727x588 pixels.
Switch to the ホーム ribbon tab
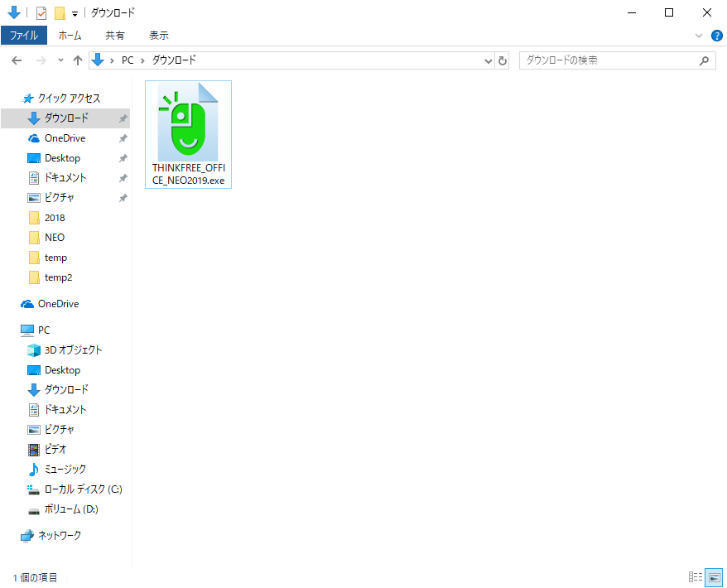click(70, 36)
